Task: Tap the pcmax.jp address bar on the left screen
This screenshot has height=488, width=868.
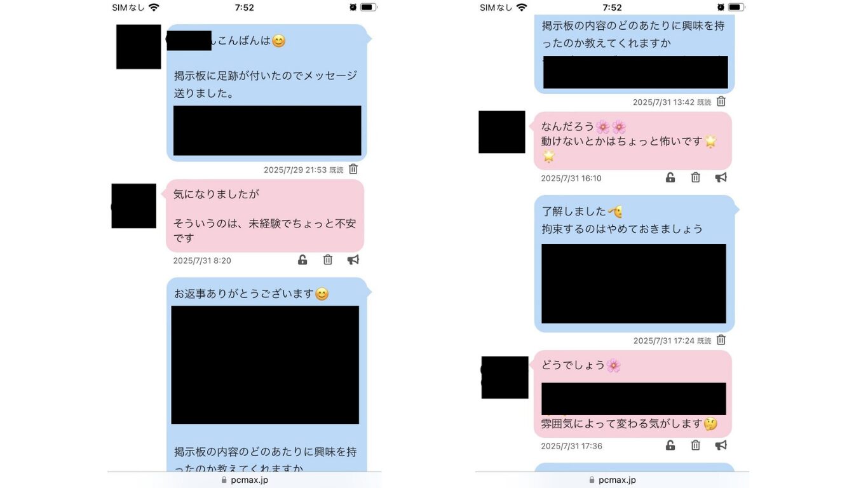Action: [x=245, y=480]
